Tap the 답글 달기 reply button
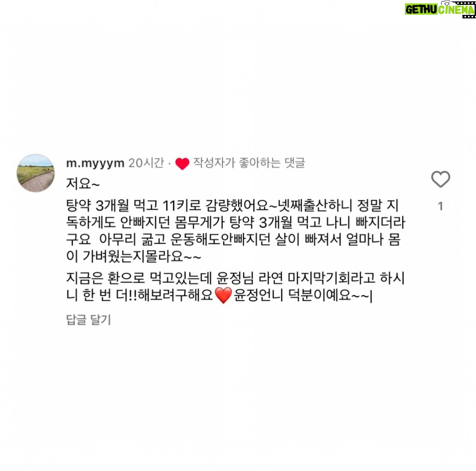The height and width of the screenshot is (471, 476). [88, 320]
